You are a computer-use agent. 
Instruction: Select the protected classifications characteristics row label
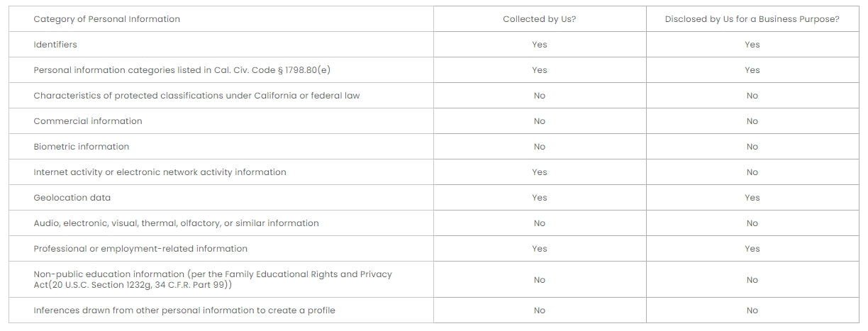coord(196,96)
